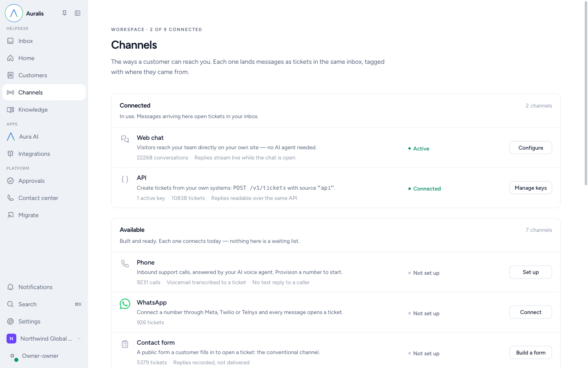This screenshot has width=588, height=368.
Task: Click the Customers contact icon
Action: [x=11, y=75]
